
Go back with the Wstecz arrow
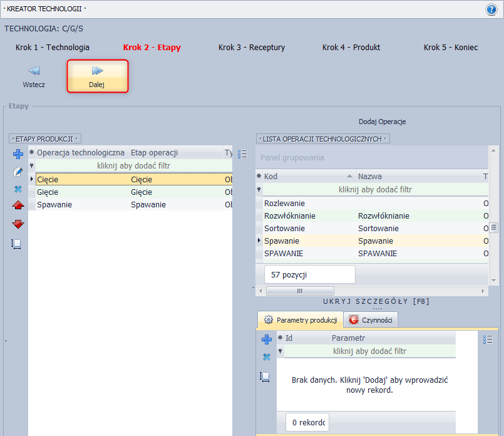34,76
